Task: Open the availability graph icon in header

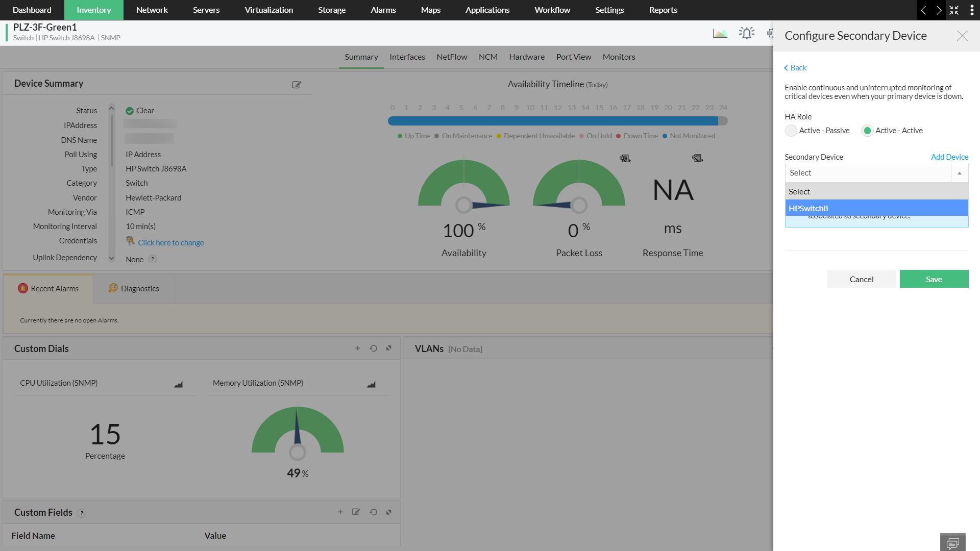Action: pos(720,34)
